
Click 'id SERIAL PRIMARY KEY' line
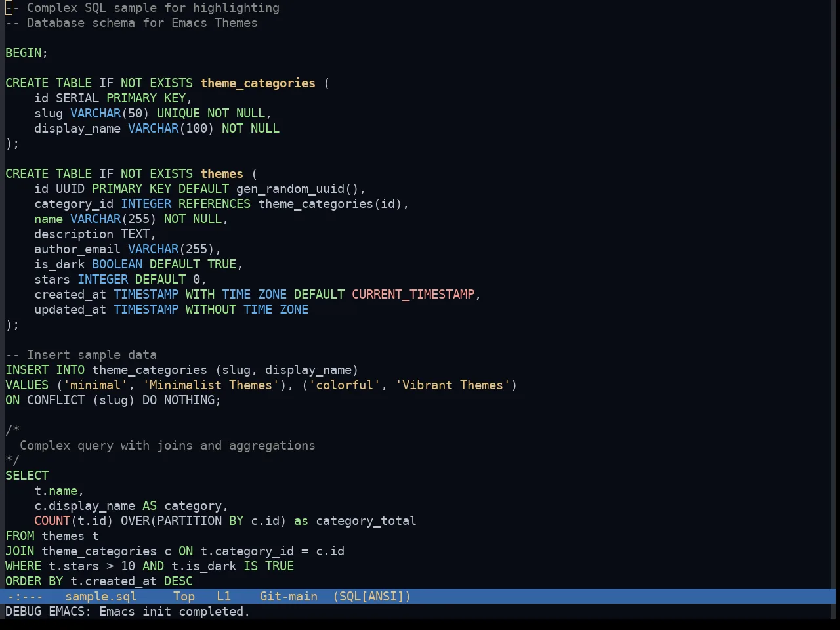pyautogui.click(x=113, y=98)
